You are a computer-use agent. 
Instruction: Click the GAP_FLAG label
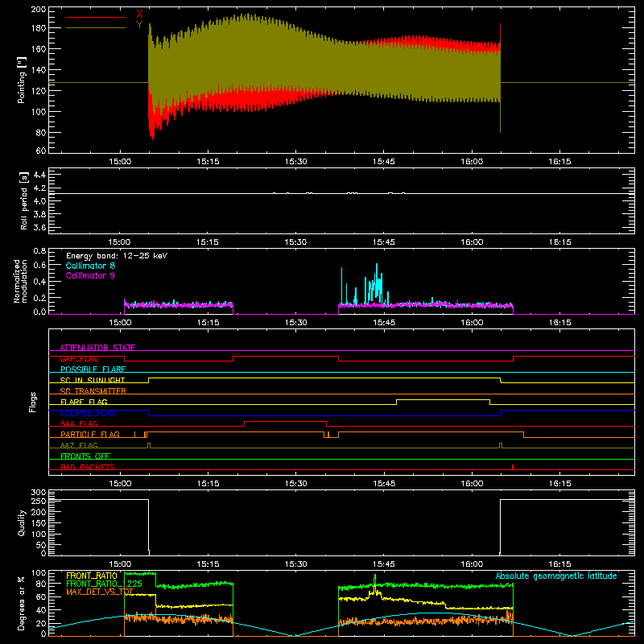click(x=79, y=358)
